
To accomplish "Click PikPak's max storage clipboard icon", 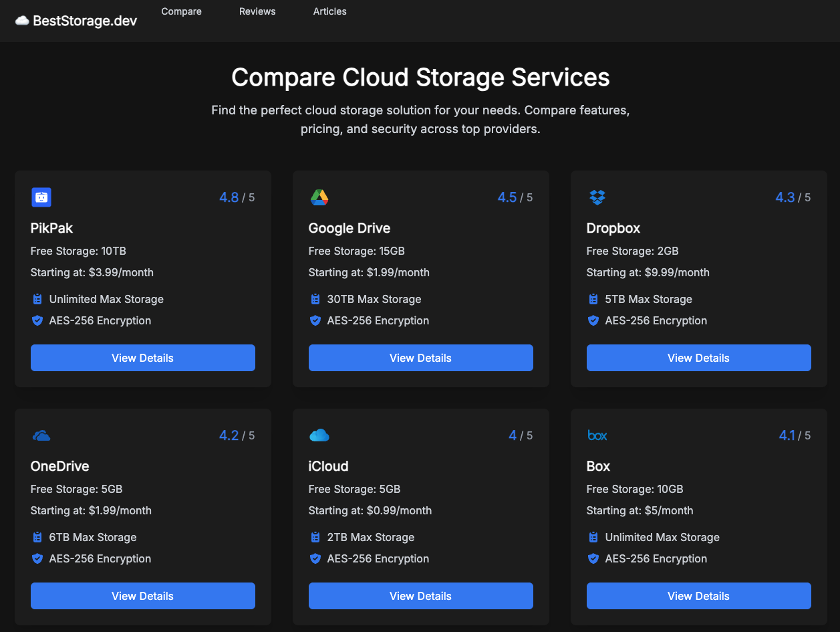I will pyautogui.click(x=37, y=299).
